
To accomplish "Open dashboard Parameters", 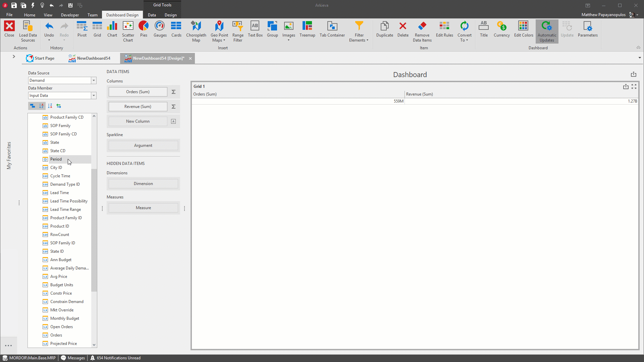I will click(588, 29).
